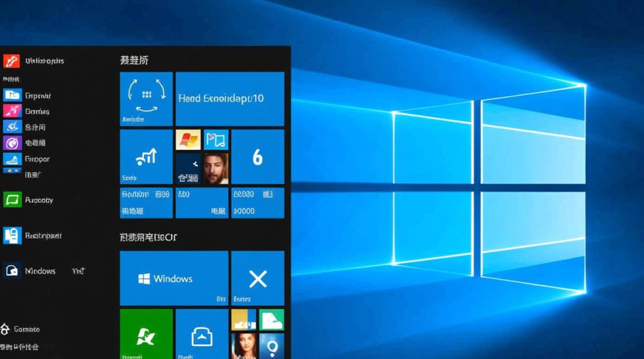Open the gear-like settings icon near the list bottom
This screenshot has width=644, height=359.
[5, 329]
